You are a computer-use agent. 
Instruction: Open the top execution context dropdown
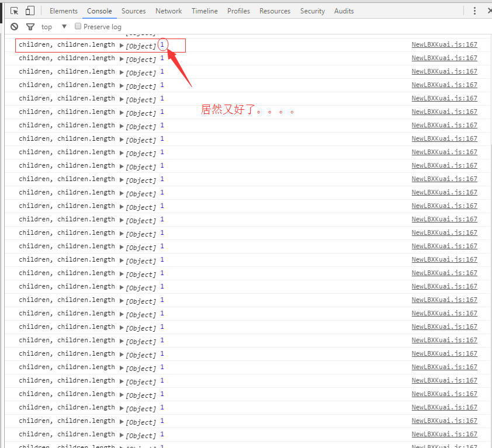click(x=54, y=27)
